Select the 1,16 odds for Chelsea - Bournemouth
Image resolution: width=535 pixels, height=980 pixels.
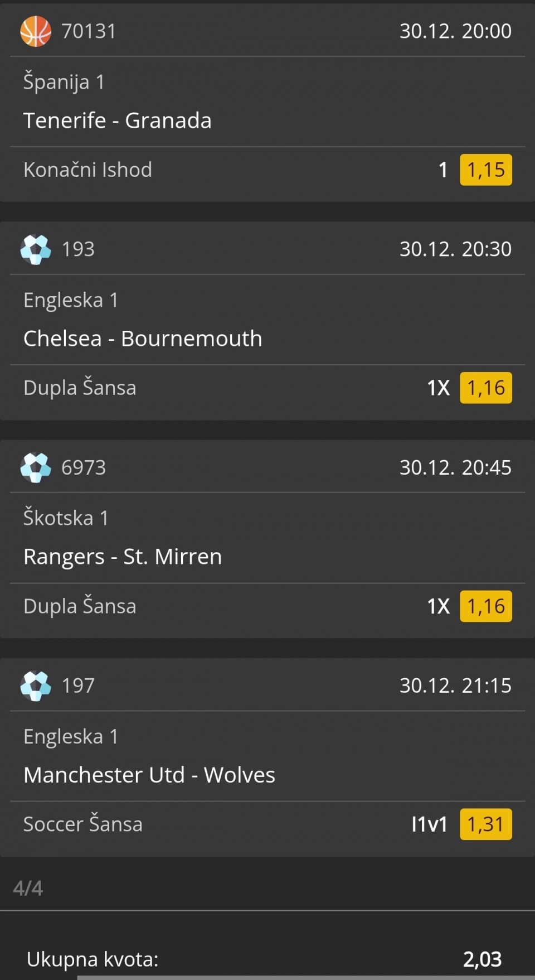[x=485, y=388]
